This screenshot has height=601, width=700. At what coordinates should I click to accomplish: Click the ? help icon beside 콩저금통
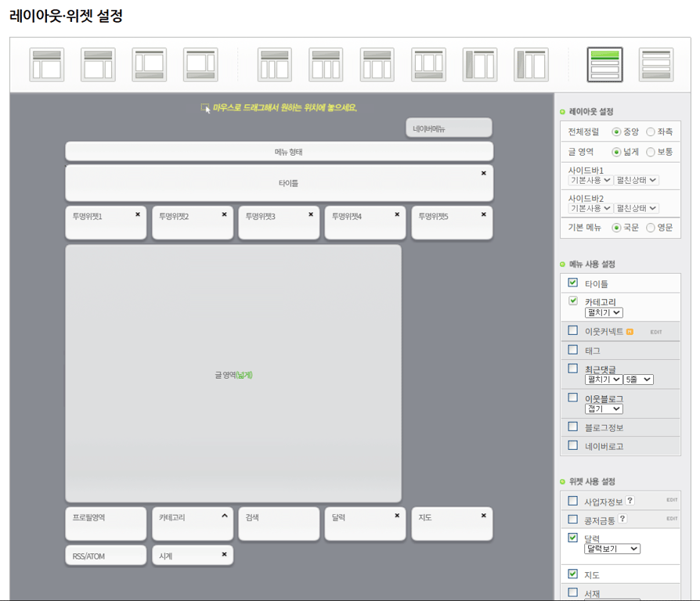tap(623, 518)
